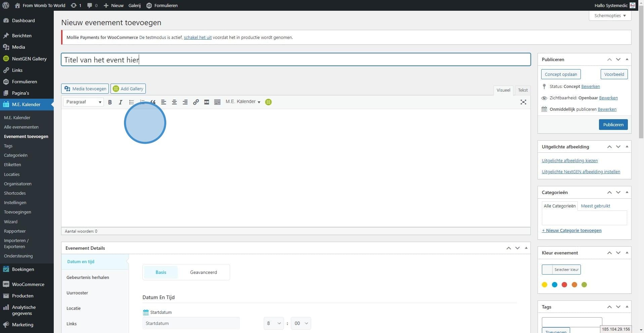
Task: Center-align text in the editor
Action: pos(174,102)
